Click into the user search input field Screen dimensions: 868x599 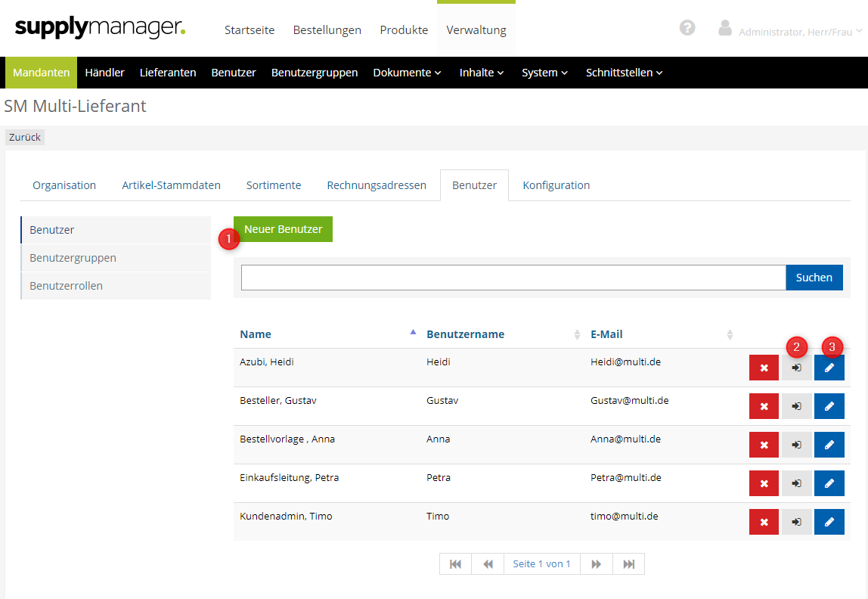point(513,278)
